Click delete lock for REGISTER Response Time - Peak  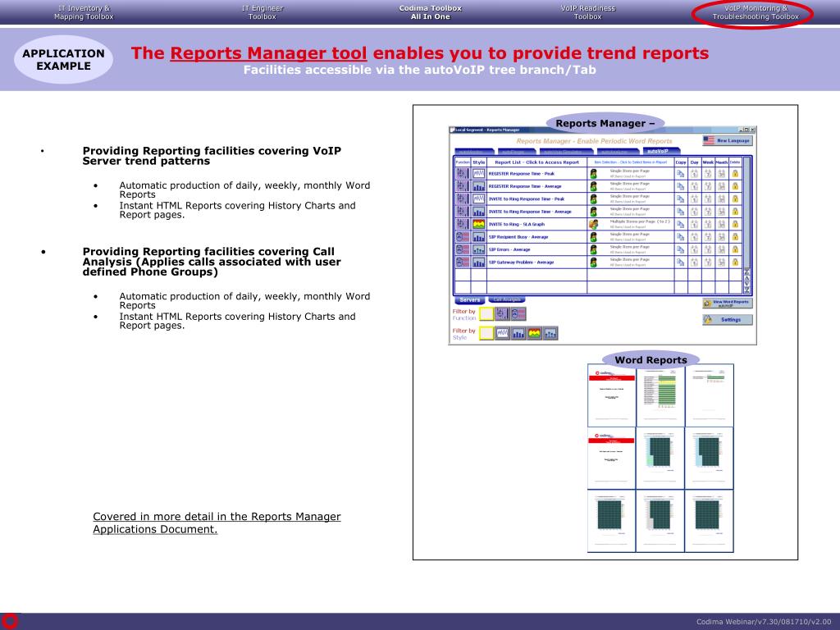tap(735, 174)
